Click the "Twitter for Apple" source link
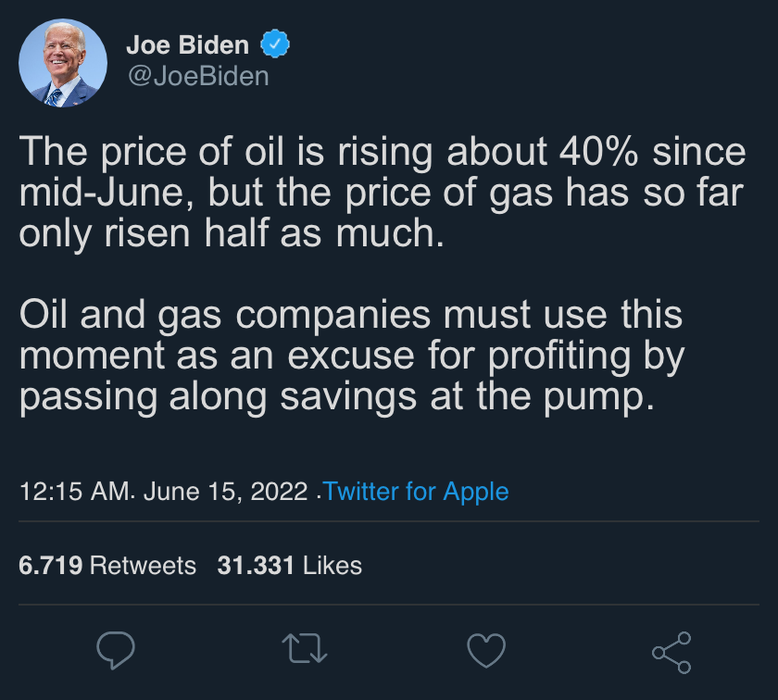This screenshot has height=700, width=778. [416, 491]
